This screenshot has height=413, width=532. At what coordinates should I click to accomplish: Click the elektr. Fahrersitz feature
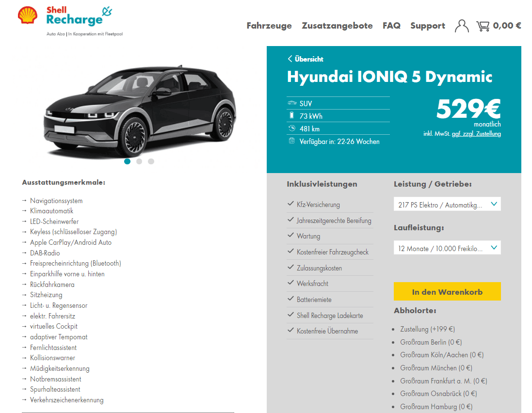[x=52, y=316]
